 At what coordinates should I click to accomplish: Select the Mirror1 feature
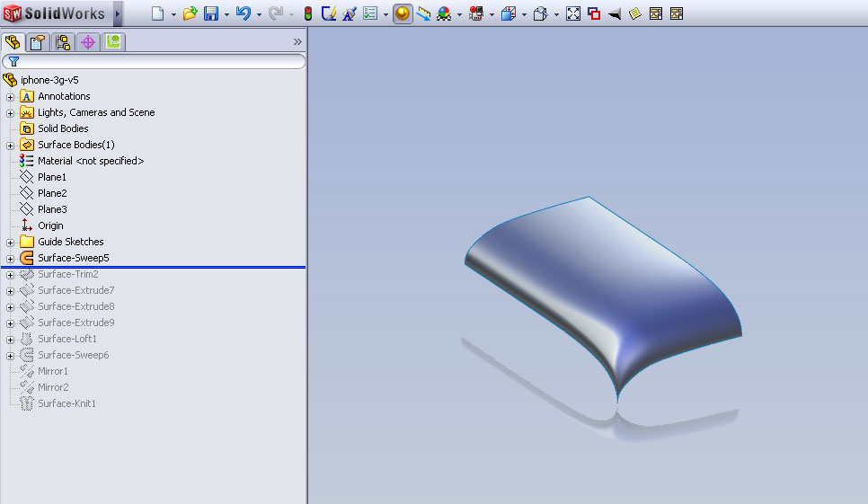tap(53, 371)
